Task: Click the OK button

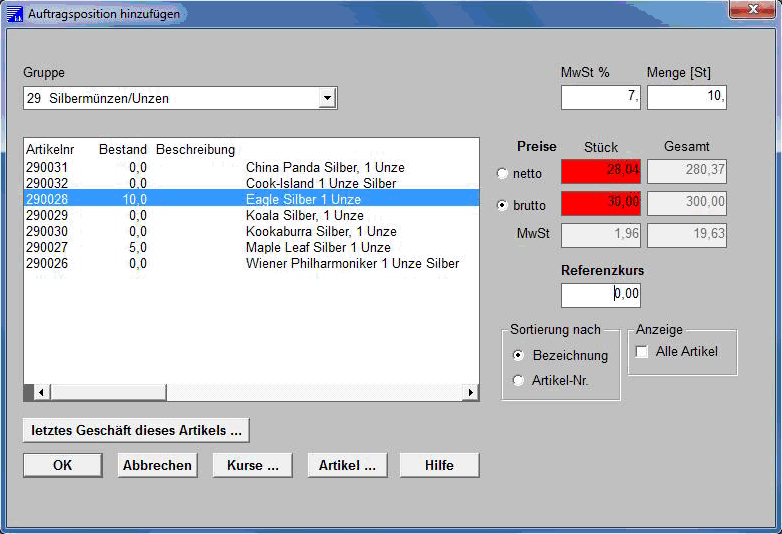Action: point(62,465)
